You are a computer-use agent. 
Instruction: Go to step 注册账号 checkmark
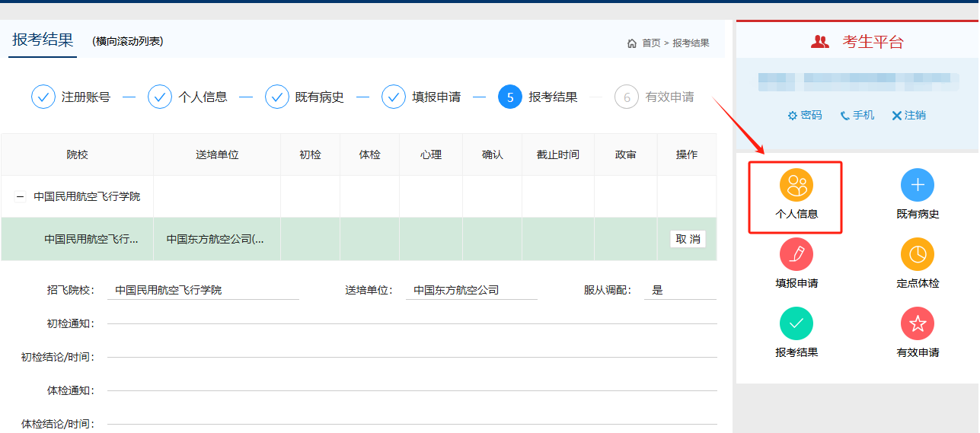pyautogui.click(x=44, y=97)
